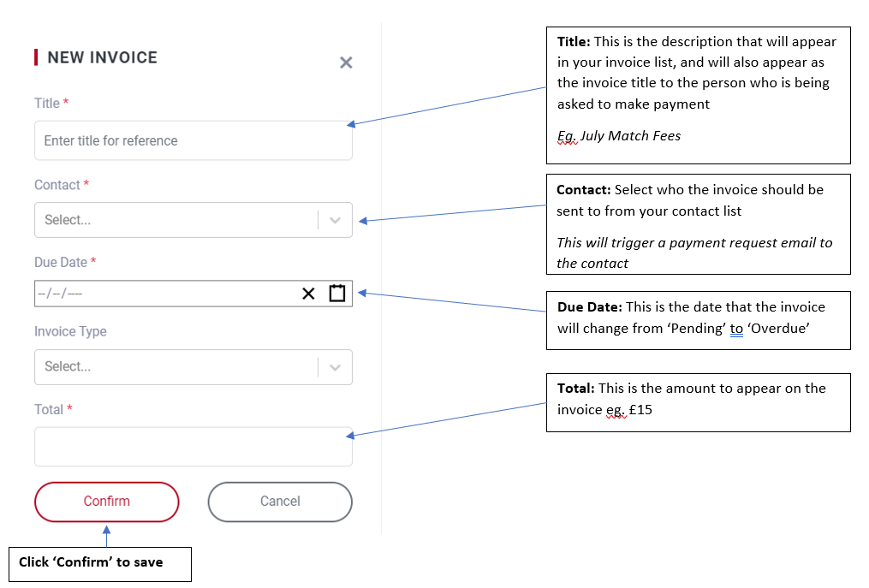Clear the due date with X icon
The image size is (869, 588).
pos(308,294)
